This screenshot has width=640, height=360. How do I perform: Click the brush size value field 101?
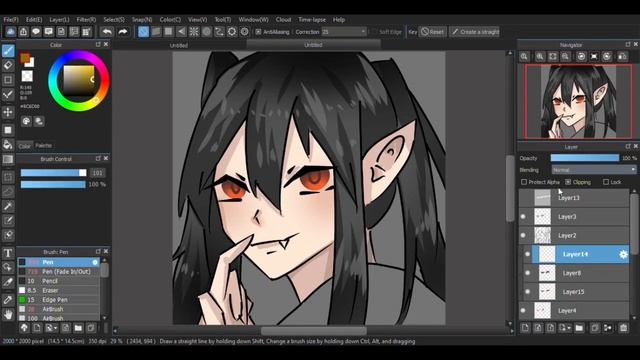pyautogui.click(x=97, y=173)
